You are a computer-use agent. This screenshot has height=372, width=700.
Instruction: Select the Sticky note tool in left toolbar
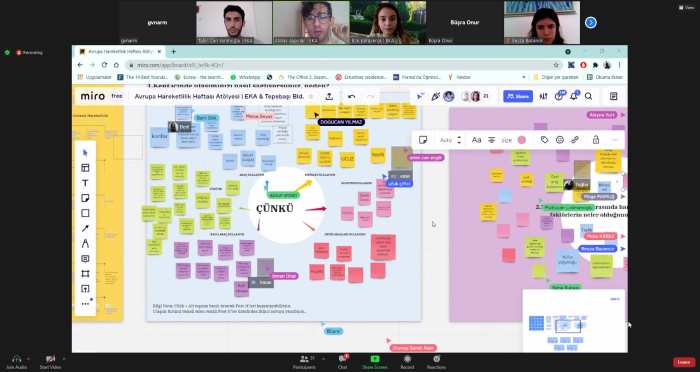click(85, 198)
